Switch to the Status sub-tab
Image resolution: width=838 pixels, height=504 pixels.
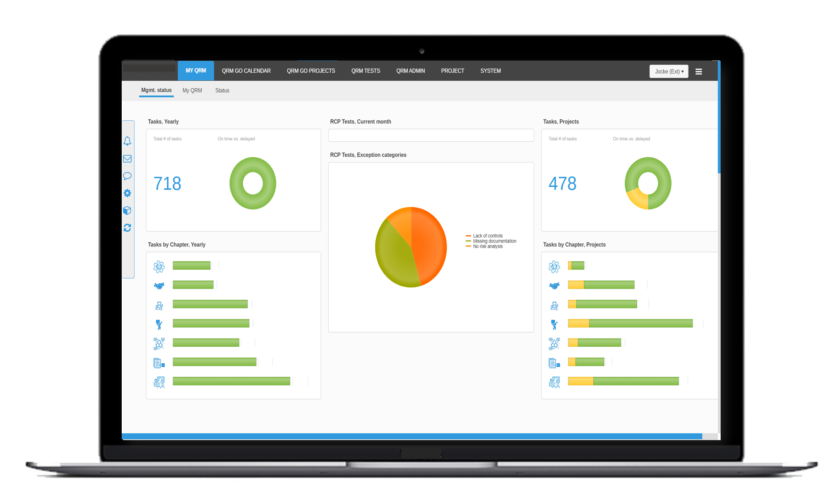click(x=222, y=90)
